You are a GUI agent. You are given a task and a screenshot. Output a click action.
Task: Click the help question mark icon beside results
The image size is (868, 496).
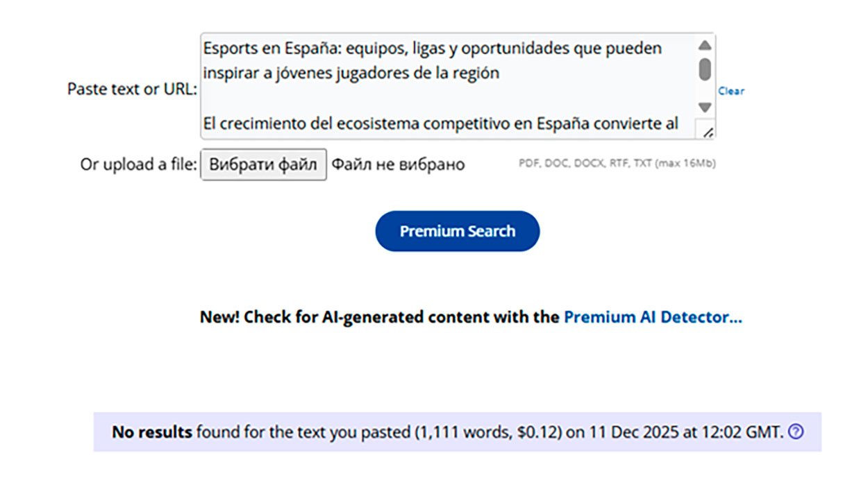796,432
